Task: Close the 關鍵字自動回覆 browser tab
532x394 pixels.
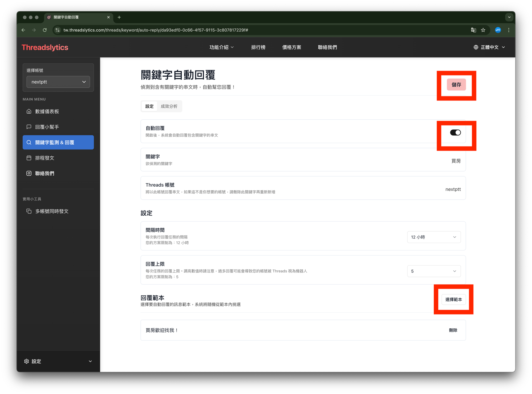Action: (x=108, y=17)
